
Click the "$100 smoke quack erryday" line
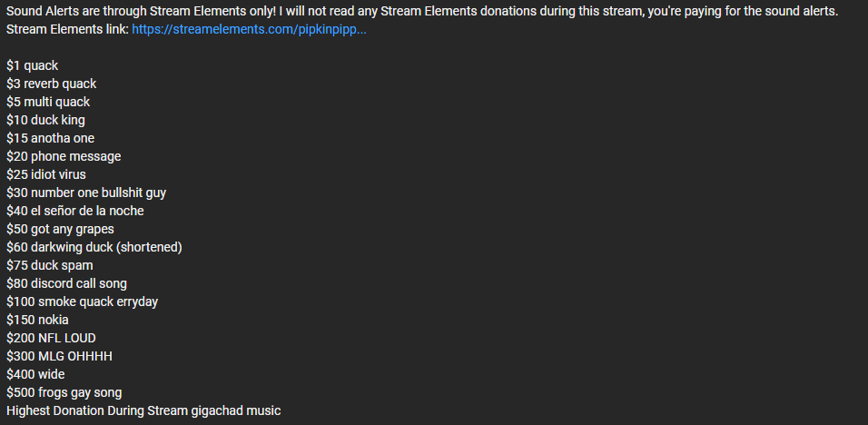pos(82,302)
